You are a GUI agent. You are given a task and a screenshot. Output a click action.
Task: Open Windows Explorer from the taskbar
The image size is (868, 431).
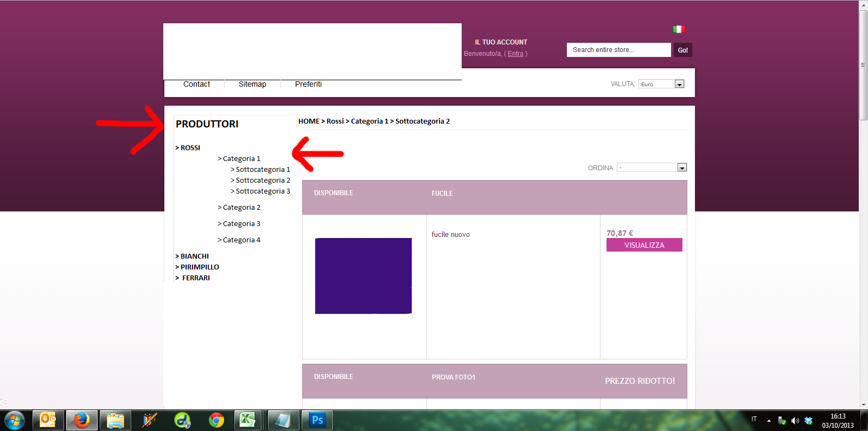pos(116,420)
